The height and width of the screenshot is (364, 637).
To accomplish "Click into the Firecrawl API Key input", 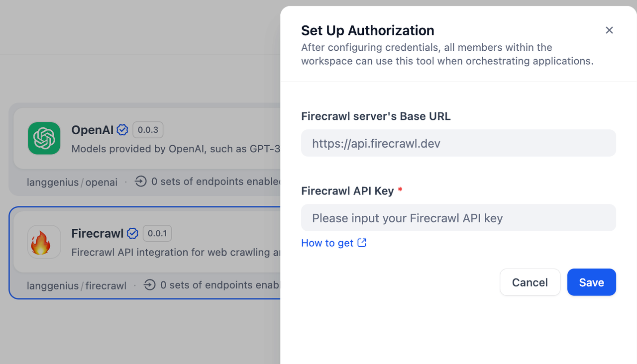I will (x=458, y=218).
